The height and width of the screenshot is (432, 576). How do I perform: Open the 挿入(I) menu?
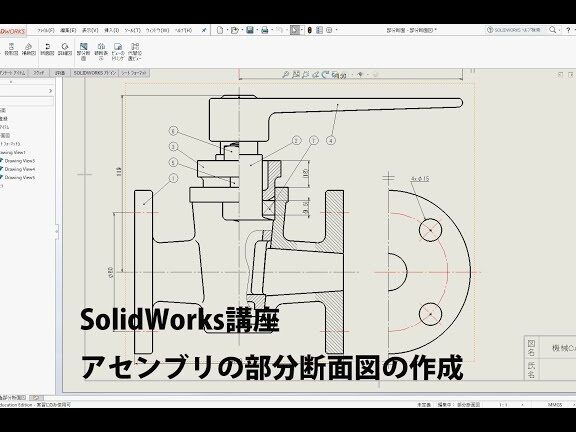coord(112,30)
